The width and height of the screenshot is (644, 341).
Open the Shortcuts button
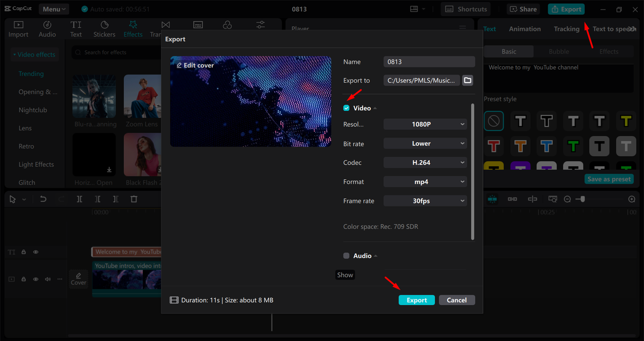click(466, 9)
